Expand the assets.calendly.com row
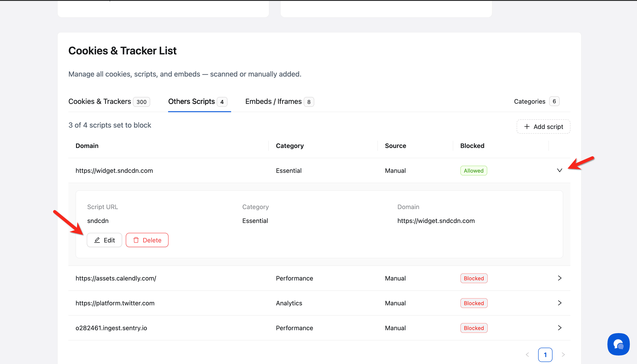 [x=559, y=278]
